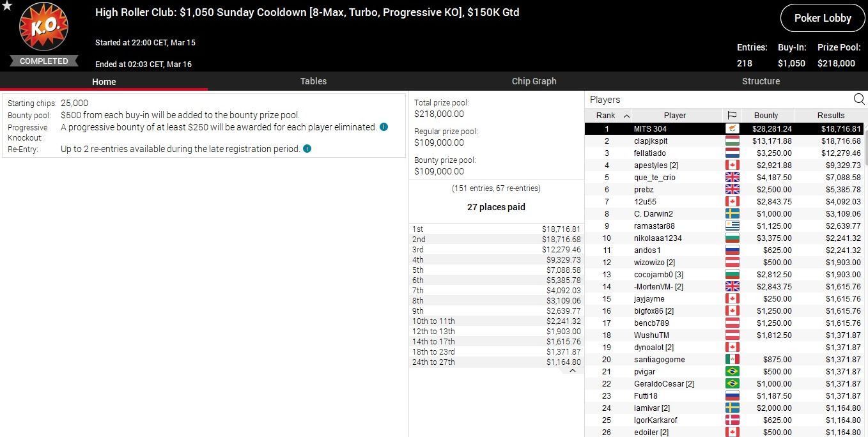Open info icon beside Re-Entry rule
868x437 pixels.
point(307,149)
